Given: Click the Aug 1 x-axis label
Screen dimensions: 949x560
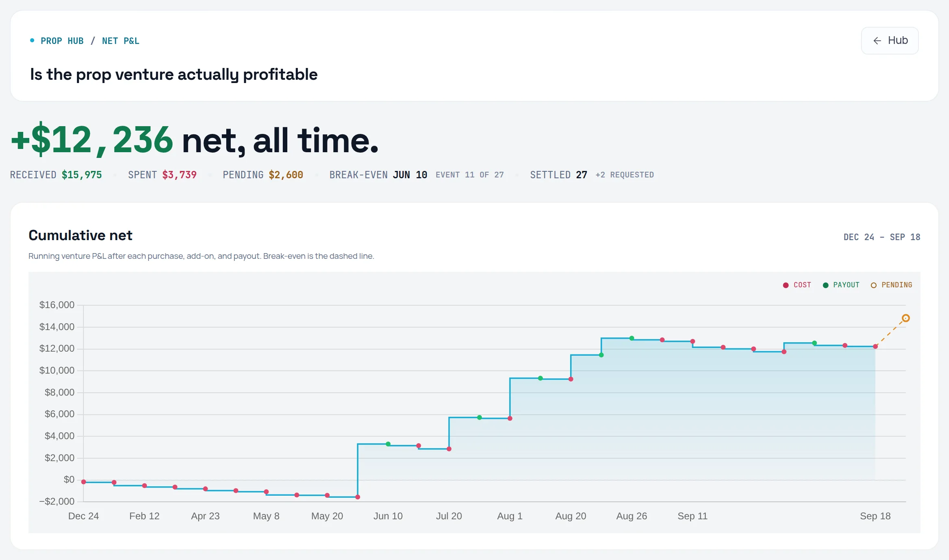Looking at the screenshot, I should point(510,516).
